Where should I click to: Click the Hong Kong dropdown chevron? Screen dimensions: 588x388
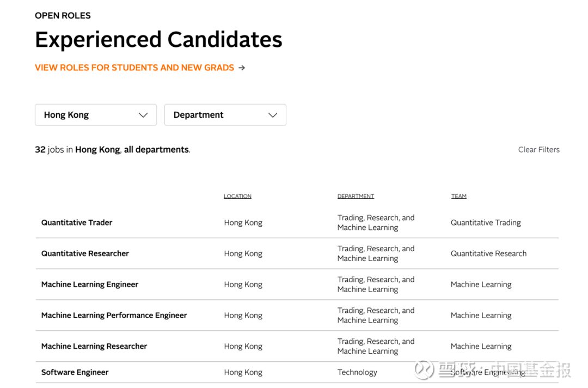[143, 115]
